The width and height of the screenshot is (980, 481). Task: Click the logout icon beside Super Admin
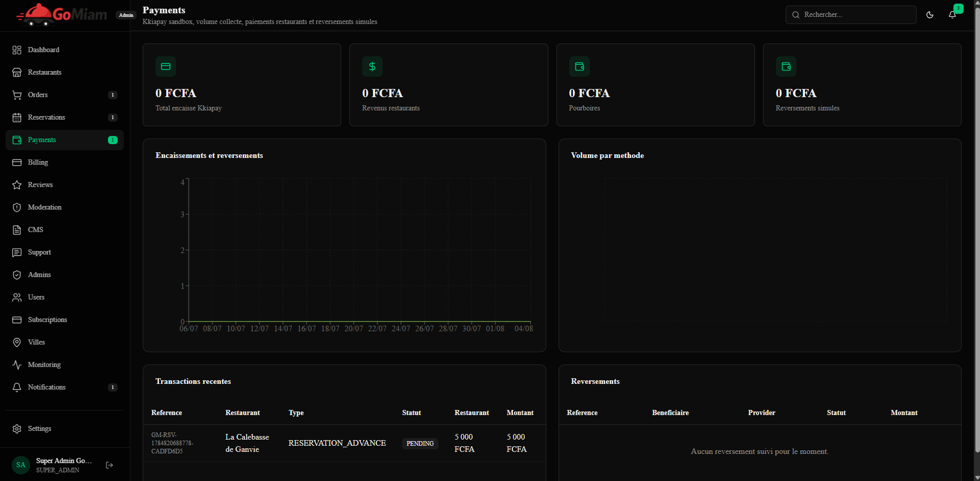pos(109,465)
